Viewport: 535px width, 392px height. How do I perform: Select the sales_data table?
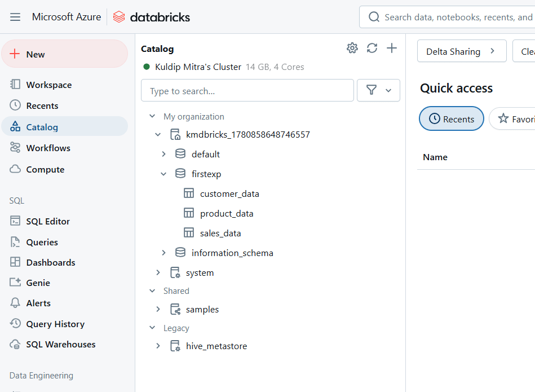pos(220,233)
